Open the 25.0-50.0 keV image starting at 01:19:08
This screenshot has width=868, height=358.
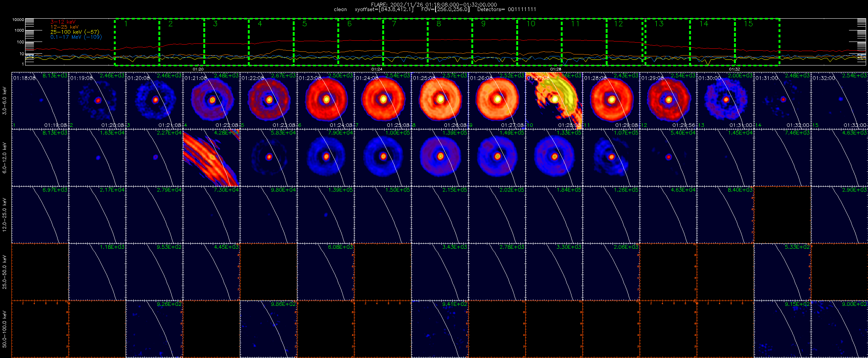(x=97, y=272)
